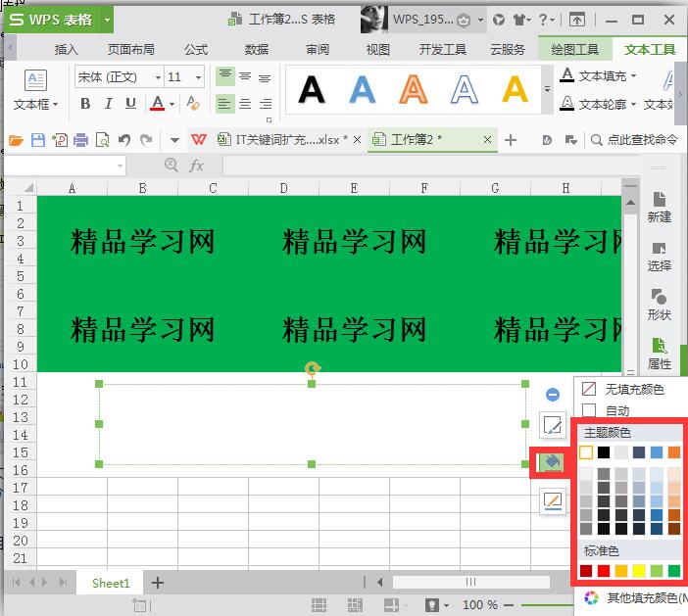Click the search command box
The height and width of the screenshot is (616, 688).
(x=635, y=140)
